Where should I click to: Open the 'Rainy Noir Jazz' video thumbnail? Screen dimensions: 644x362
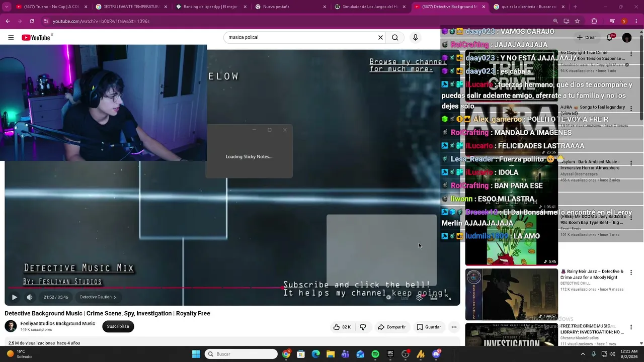(511, 295)
